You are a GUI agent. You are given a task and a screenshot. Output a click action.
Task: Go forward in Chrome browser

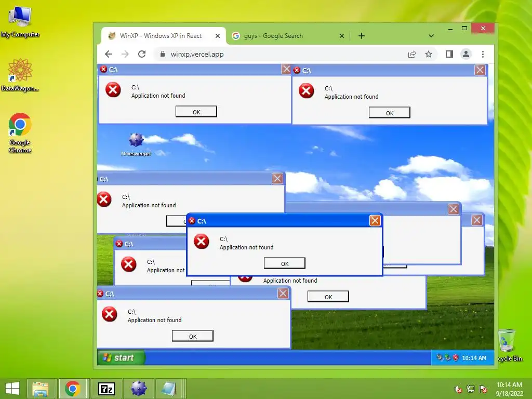[x=125, y=54]
